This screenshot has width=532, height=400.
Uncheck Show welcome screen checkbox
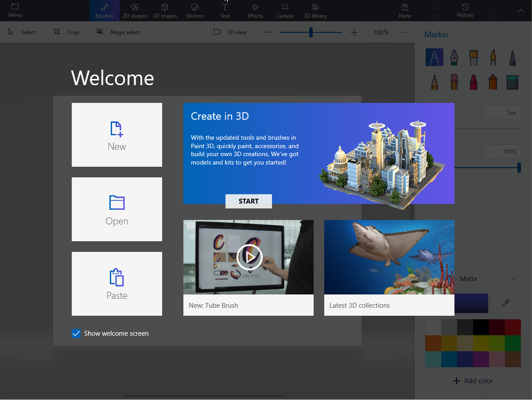coord(76,333)
